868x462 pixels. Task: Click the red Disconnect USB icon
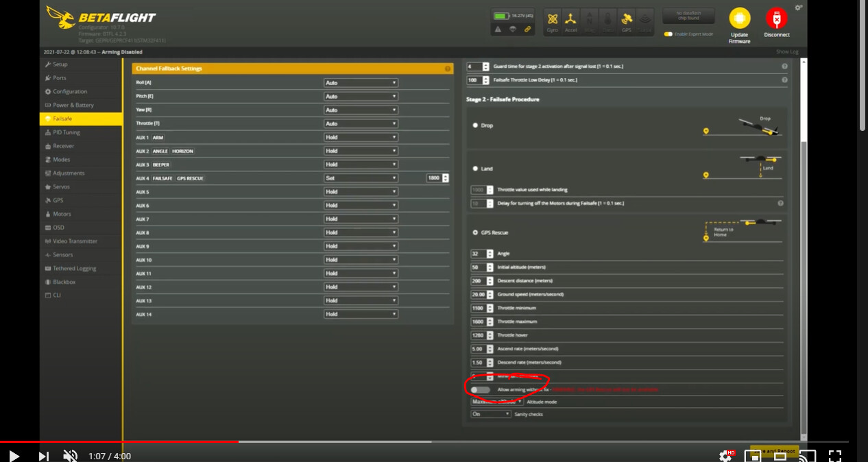776,19
